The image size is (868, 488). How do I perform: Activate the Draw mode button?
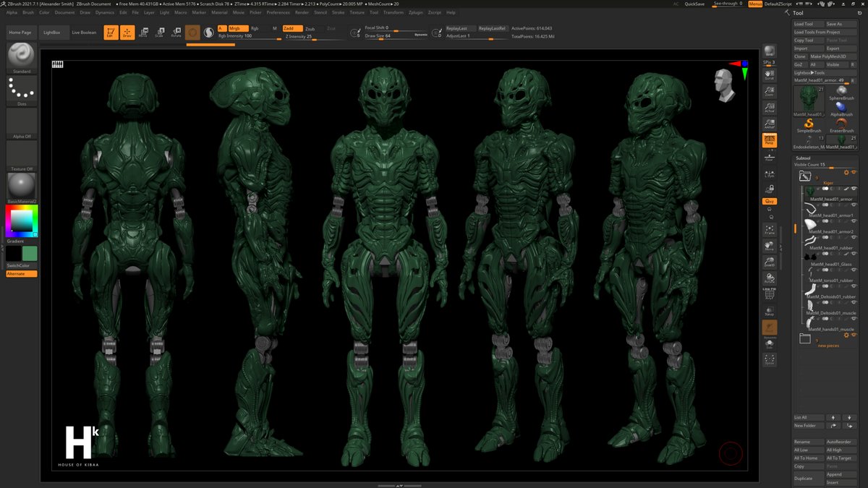coord(127,33)
